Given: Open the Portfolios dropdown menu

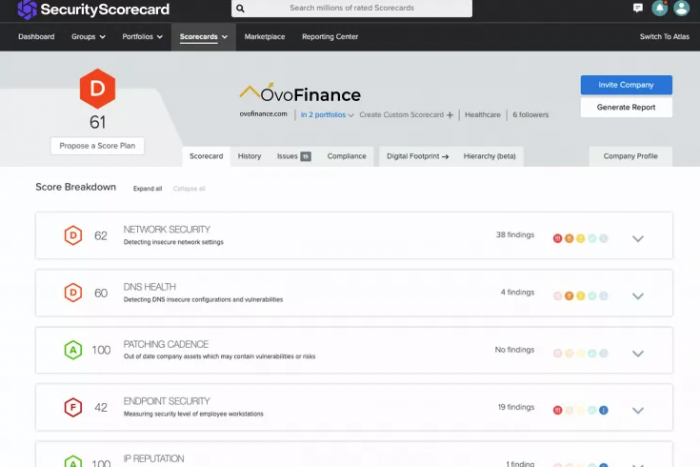Looking at the screenshot, I should tap(142, 37).
